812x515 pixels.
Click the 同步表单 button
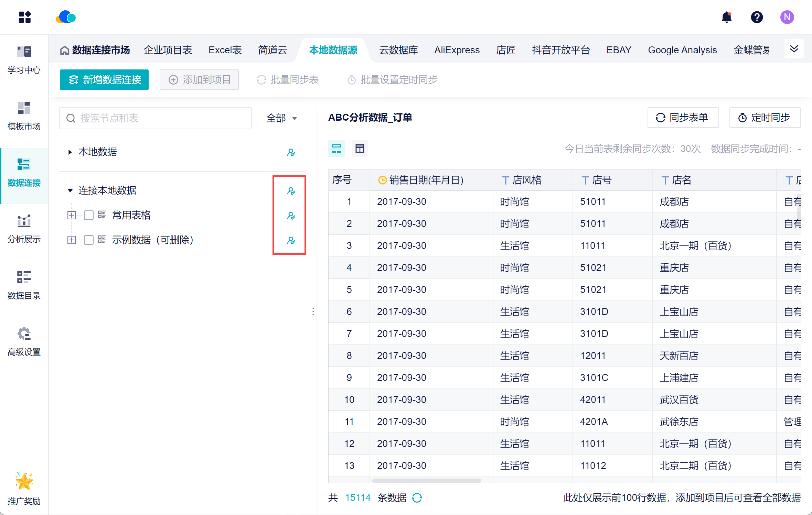683,118
